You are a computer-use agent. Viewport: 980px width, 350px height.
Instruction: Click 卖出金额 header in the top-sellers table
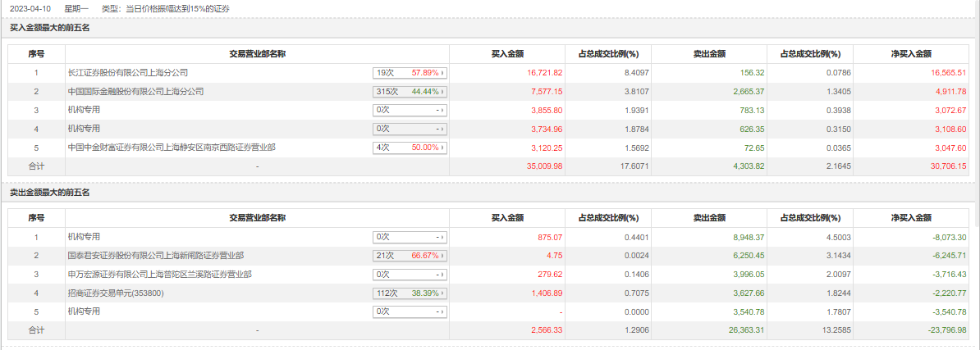pyautogui.click(x=709, y=218)
